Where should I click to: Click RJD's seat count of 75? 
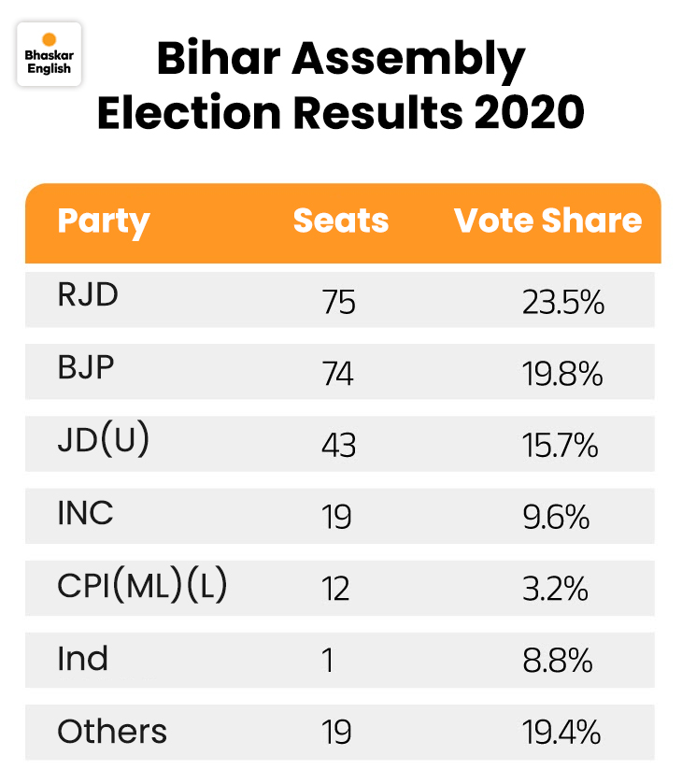click(x=339, y=303)
